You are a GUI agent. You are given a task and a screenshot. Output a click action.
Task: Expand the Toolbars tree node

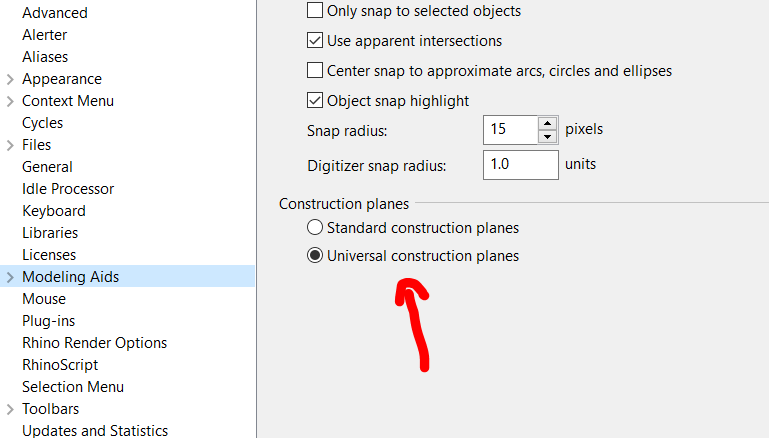tap(10, 409)
